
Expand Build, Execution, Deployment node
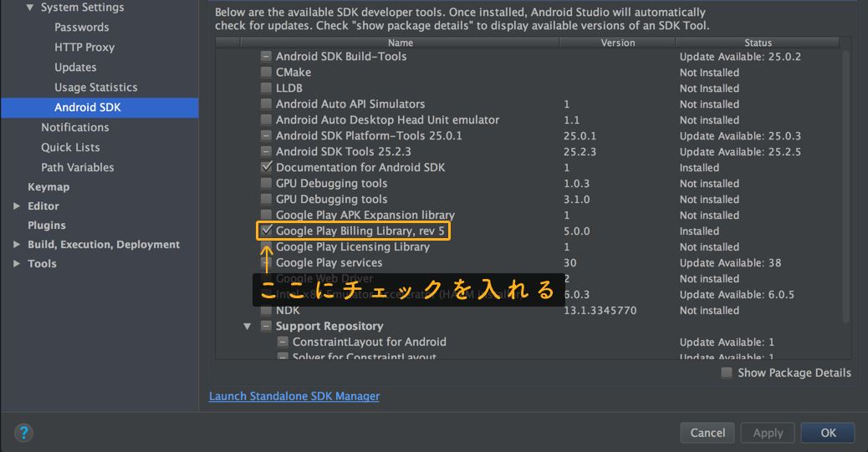coord(17,245)
